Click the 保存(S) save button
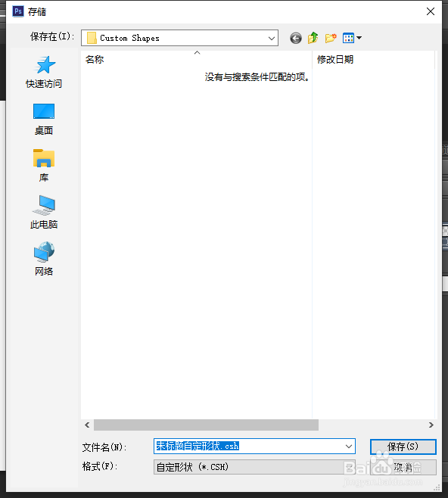The image size is (448, 498). pyautogui.click(x=403, y=447)
